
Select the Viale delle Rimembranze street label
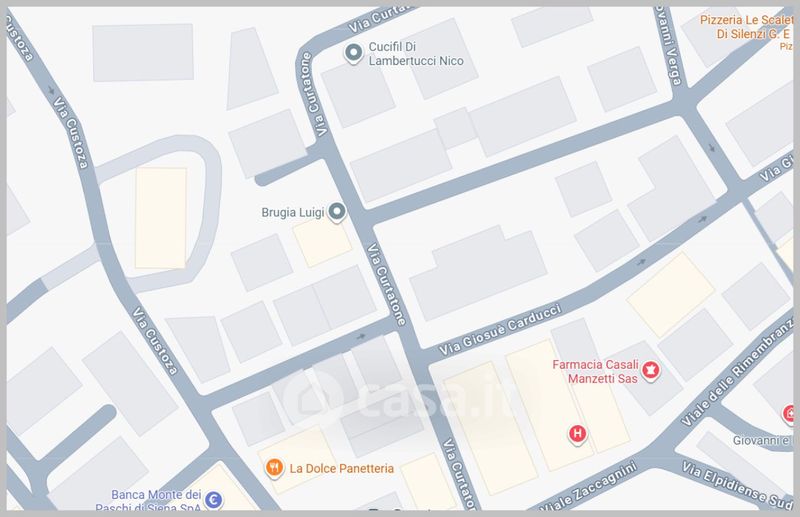click(738, 371)
